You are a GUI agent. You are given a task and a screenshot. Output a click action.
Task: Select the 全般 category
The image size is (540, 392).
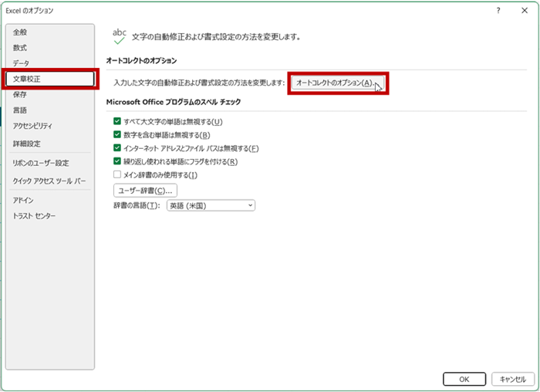20,32
